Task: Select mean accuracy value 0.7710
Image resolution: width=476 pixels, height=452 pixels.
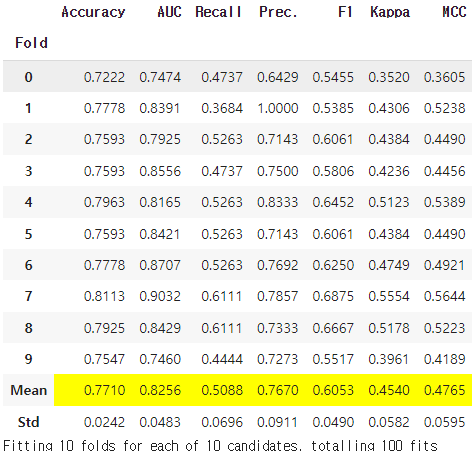Action: click(104, 390)
